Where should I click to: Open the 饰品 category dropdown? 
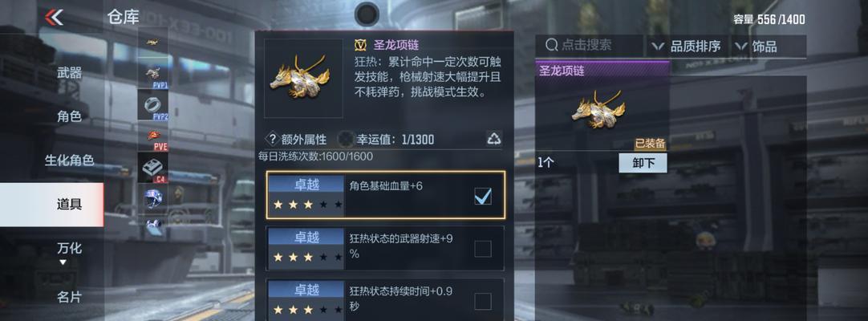pyautogui.click(x=756, y=47)
